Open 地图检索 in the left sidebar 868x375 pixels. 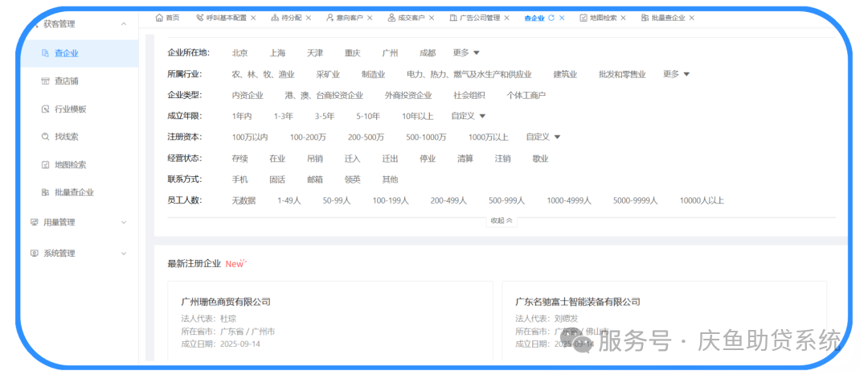click(x=70, y=164)
